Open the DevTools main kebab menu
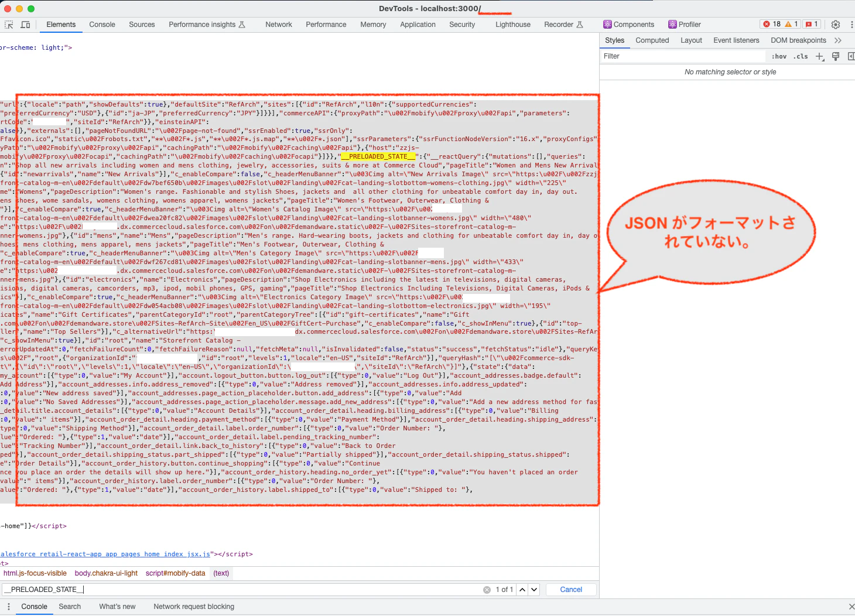This screenshot has width=855, height=616. tap(851, 25)
